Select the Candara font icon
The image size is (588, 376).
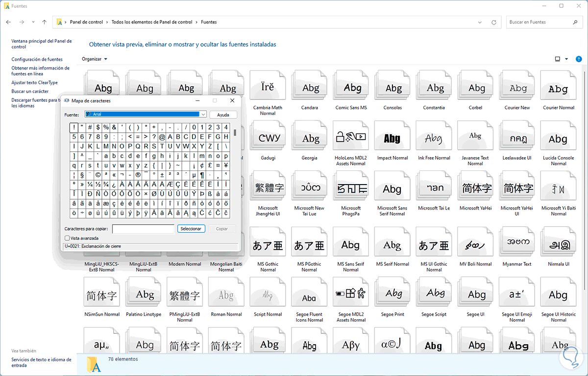click(x=309, y=86)
